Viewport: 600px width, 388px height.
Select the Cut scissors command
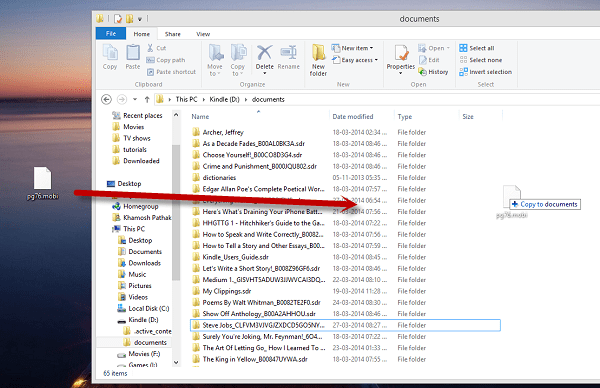pyautogui.click(x=157, y=48)
